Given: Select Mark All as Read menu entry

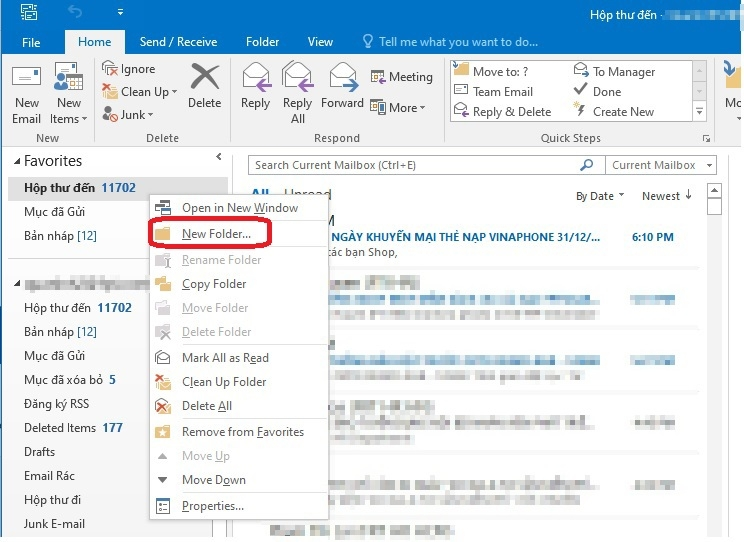Looking at the screenshot, I should tap(225, 358).
